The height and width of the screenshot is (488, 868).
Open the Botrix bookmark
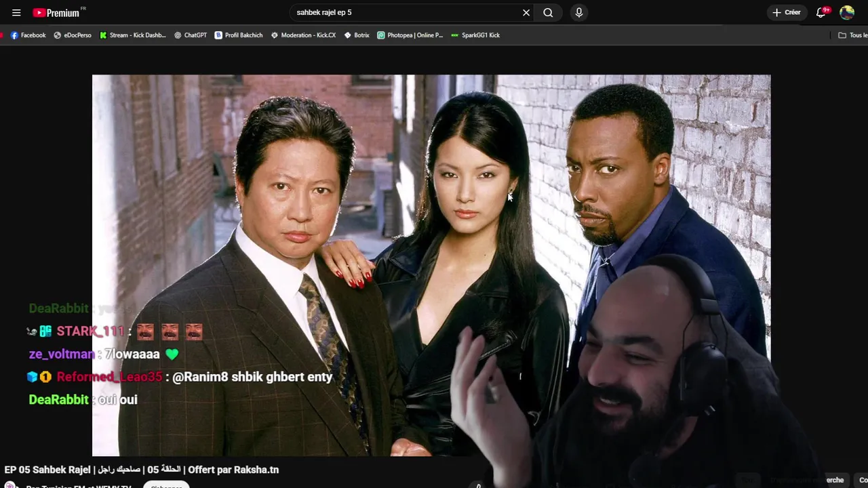(357, 35)
